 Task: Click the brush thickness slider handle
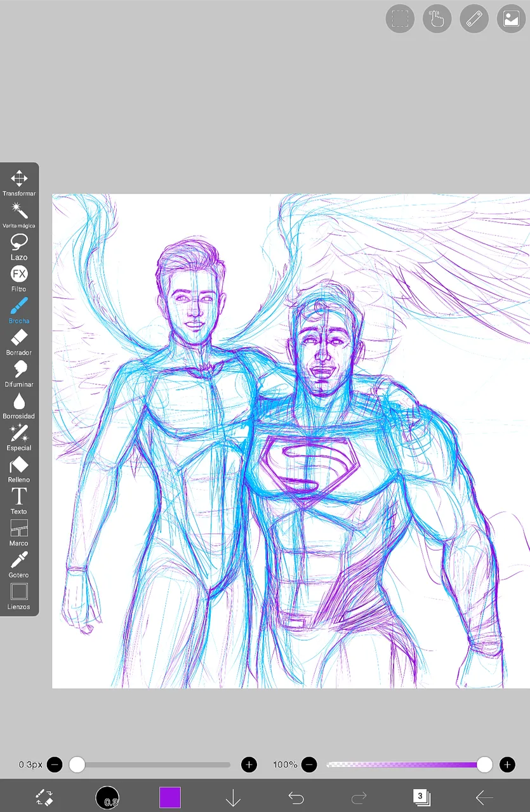tap(77, 764)
